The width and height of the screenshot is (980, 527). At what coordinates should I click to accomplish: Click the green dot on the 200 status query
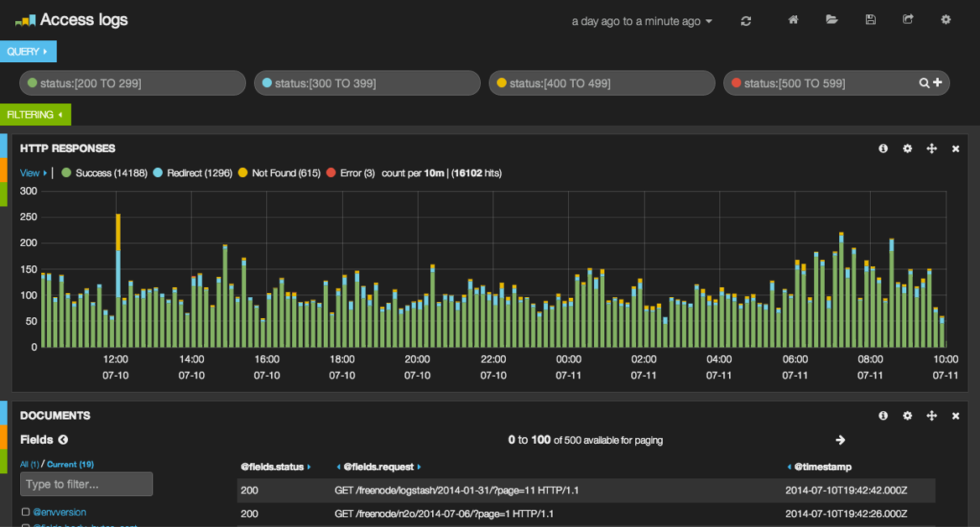[x=31, y=82]
